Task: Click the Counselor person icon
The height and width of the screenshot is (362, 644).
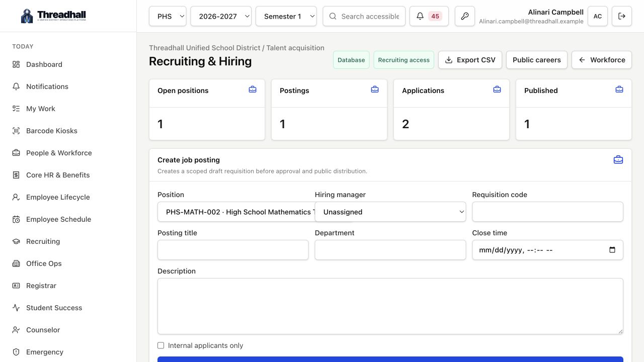Action: click(x=16, y=330)
